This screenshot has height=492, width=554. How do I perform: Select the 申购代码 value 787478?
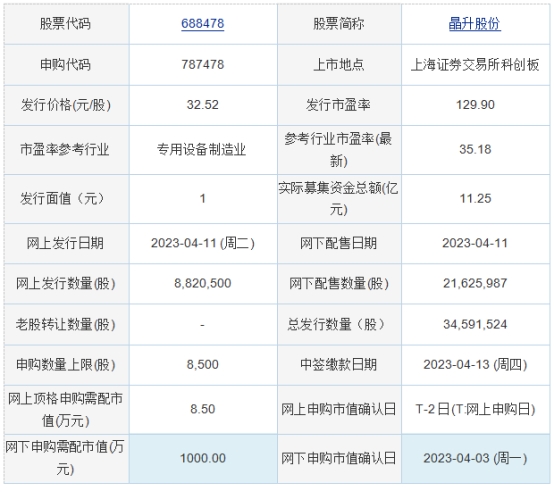(202, 65)
